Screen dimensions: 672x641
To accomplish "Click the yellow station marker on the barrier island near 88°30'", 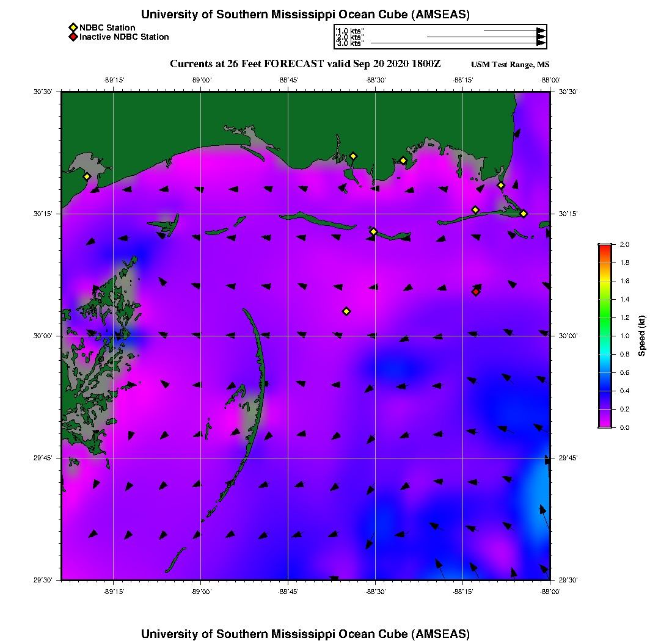I will (x=373, y=231).
